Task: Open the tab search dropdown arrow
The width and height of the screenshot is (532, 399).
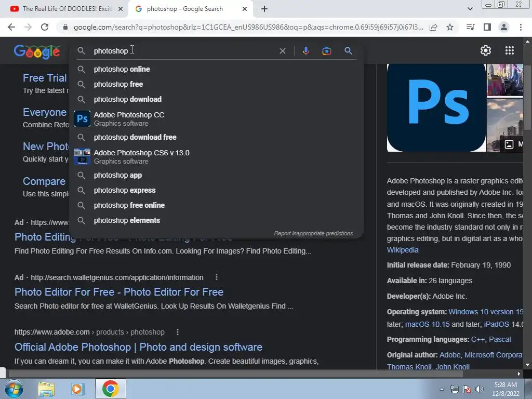Action: [470, 9]
